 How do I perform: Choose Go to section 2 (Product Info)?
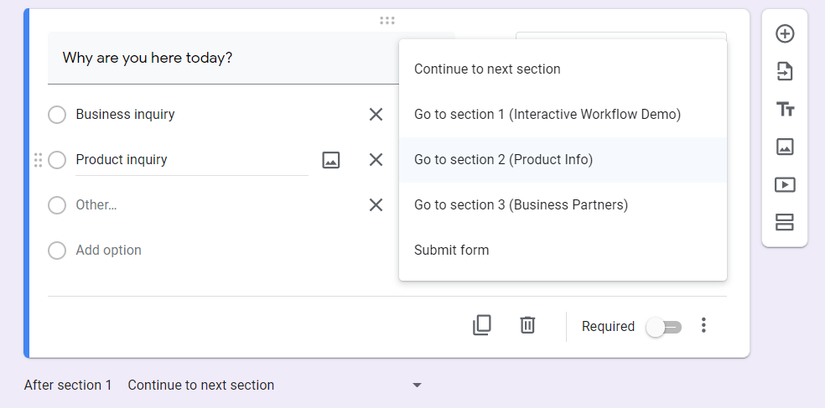pyautogui.click(x=503, y=160)
